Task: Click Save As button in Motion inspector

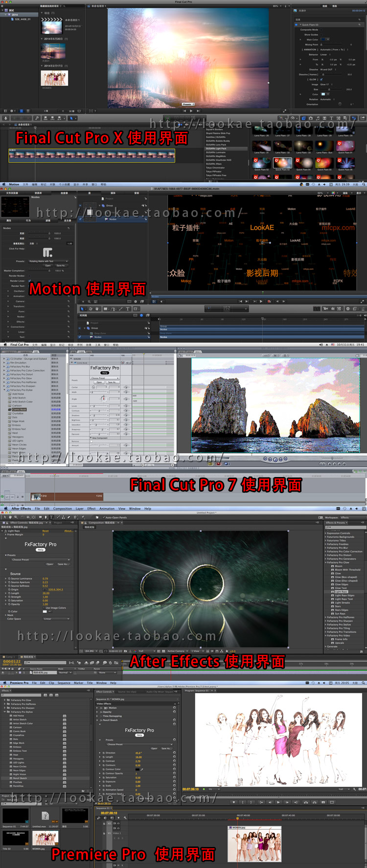Action: click(x=61, y=266)
